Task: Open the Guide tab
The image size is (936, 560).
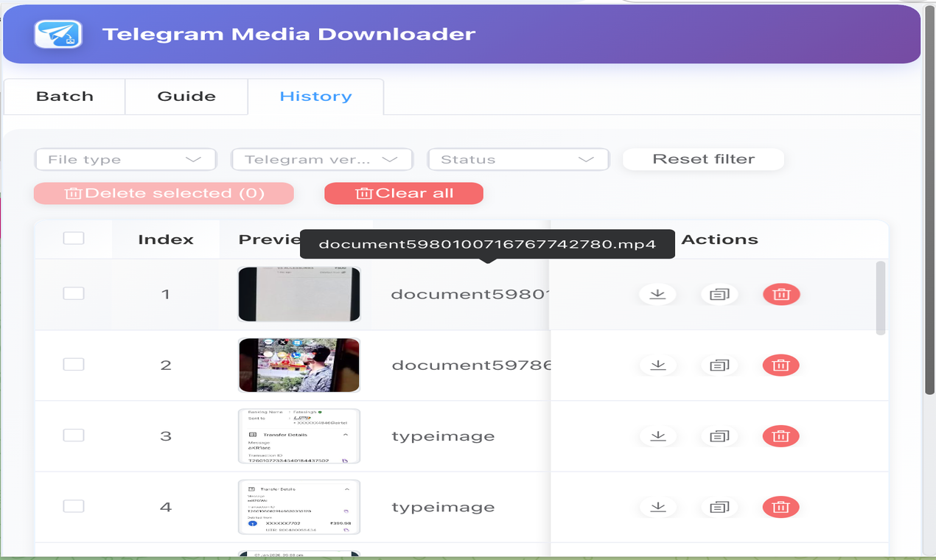Action: (x=186, y=96)
